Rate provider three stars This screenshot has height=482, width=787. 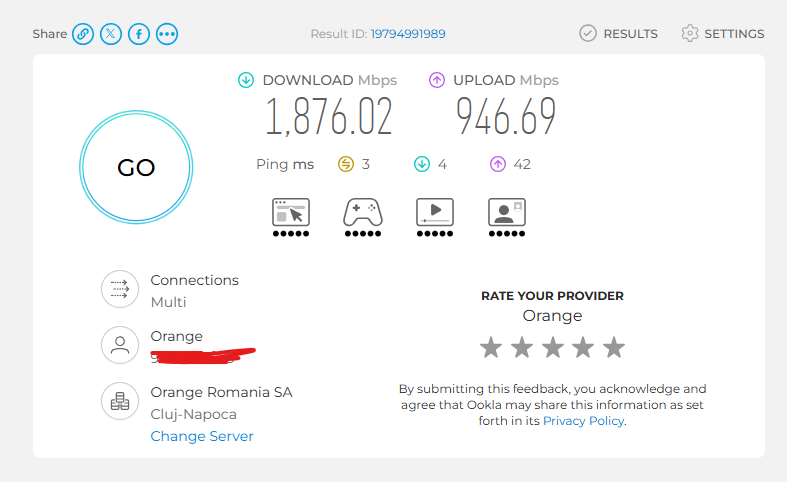tap(553, 347)
